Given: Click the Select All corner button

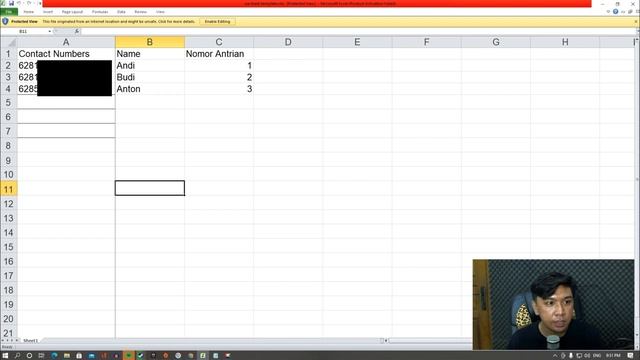Looking at the screenshot, I should pos(9,42).
